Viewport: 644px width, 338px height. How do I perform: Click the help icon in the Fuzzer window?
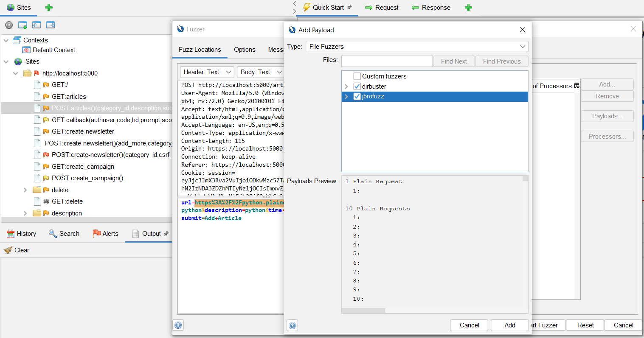pos(178,325)
